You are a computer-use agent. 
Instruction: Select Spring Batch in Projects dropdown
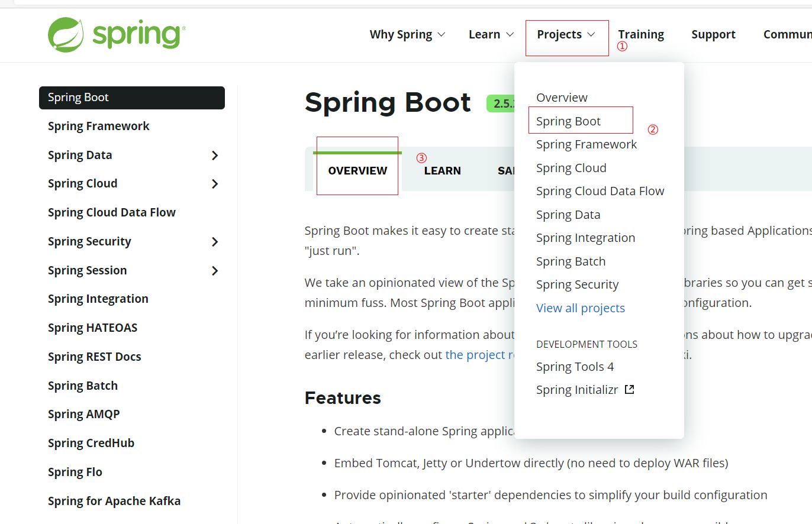click(571, 261)
